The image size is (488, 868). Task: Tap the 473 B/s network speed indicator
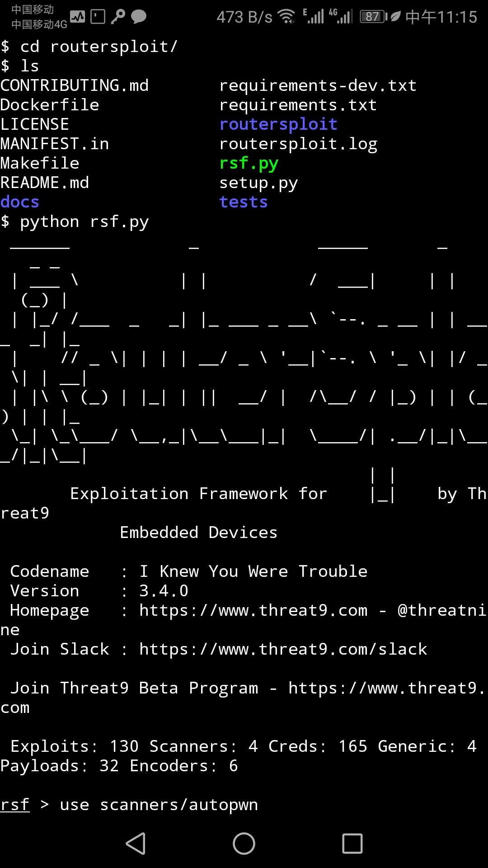(x=244, y=17)
